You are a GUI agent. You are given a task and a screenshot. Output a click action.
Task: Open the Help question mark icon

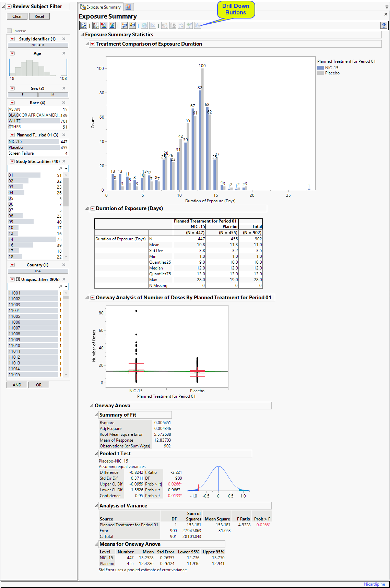tap(384, 25)
